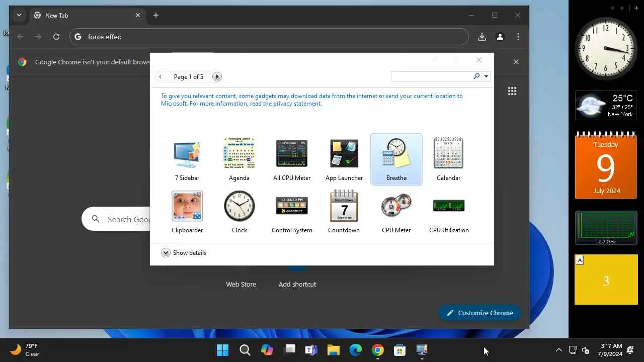Open the New York weather gadget
This screenshot has width=644, height=362.
coord(606,106)
